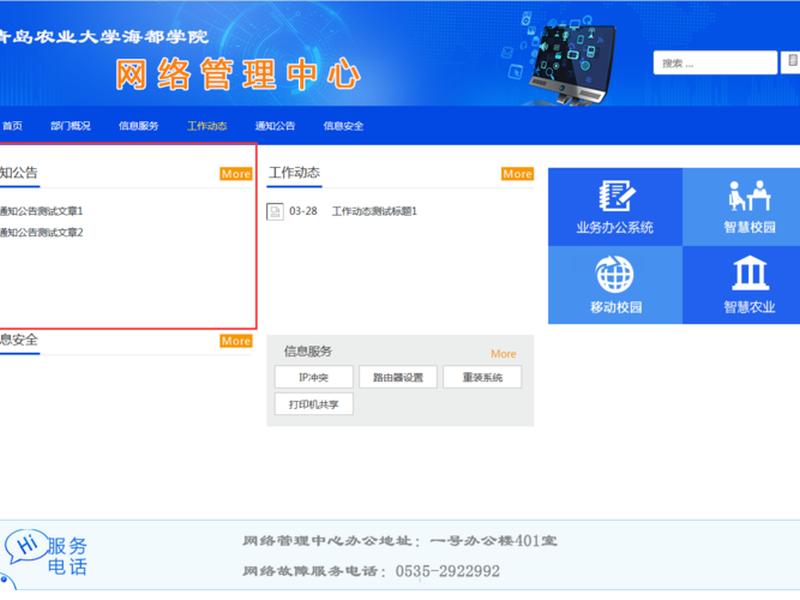Open the 移动校园 globe icon
This screenshot has height=600, width=800.
tap(615, 274)
